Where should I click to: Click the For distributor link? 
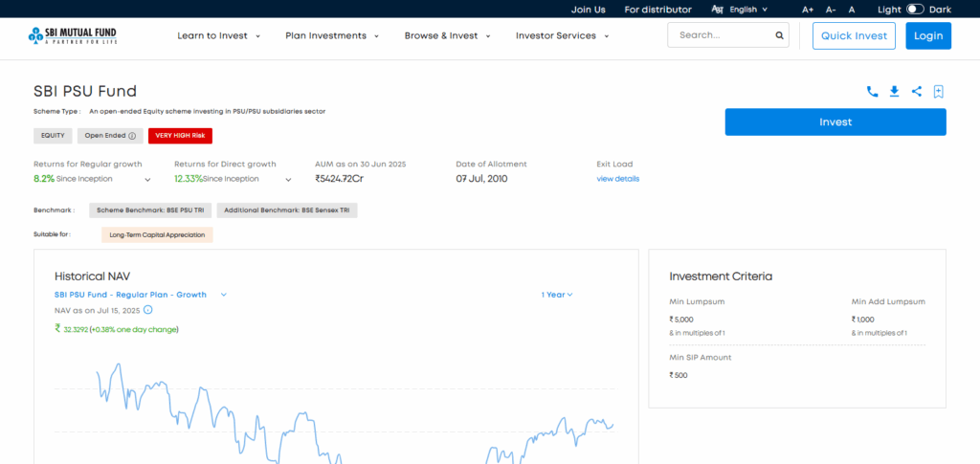click(x=658, y=10)
